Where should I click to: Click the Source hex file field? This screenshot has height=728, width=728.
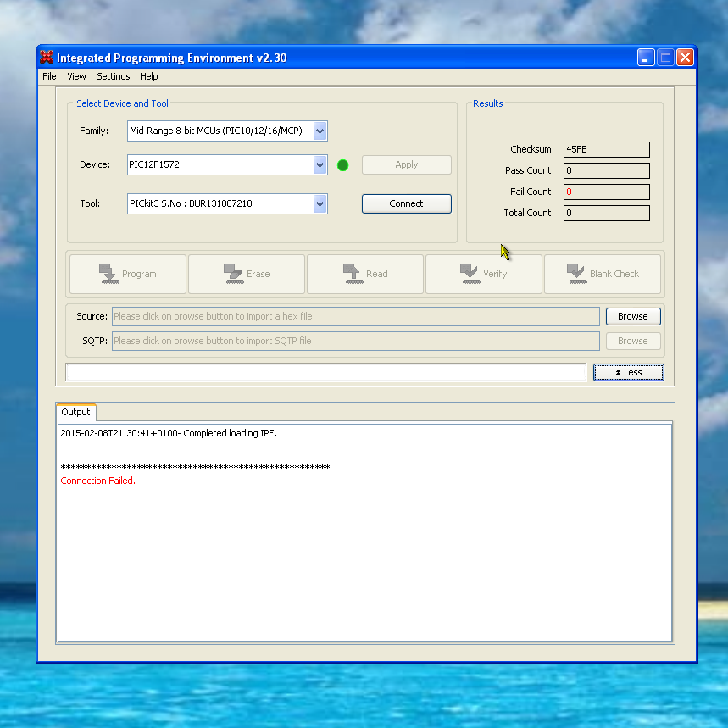click(356, 316)
